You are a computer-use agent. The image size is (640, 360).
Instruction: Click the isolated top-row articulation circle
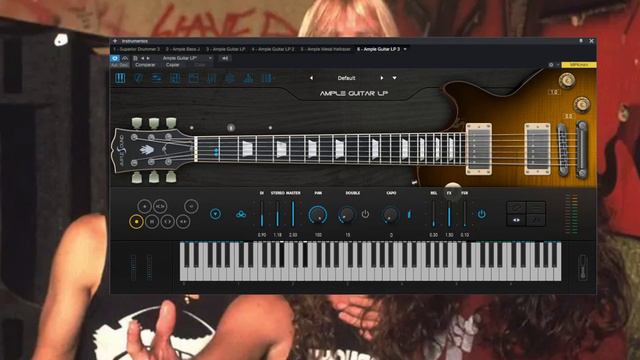point(191,206)
